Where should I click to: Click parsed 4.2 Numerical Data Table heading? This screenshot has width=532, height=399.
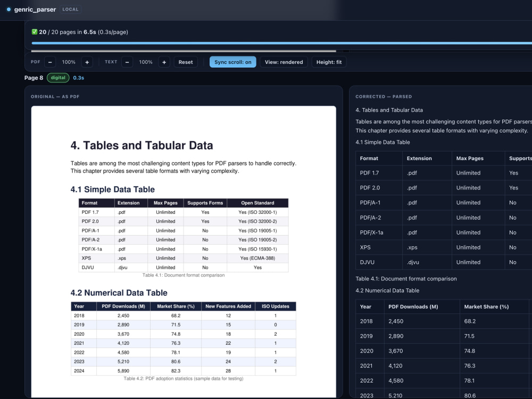pos(387,290)
